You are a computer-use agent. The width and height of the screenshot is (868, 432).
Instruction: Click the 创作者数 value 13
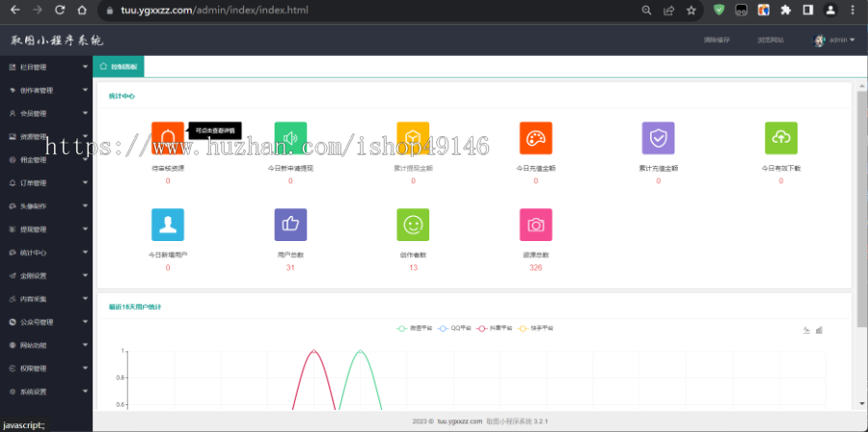413,268
